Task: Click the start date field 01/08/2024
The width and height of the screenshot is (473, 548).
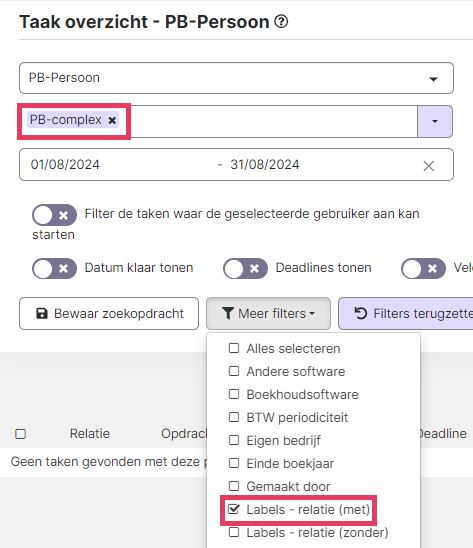Action: coord(65,165)
